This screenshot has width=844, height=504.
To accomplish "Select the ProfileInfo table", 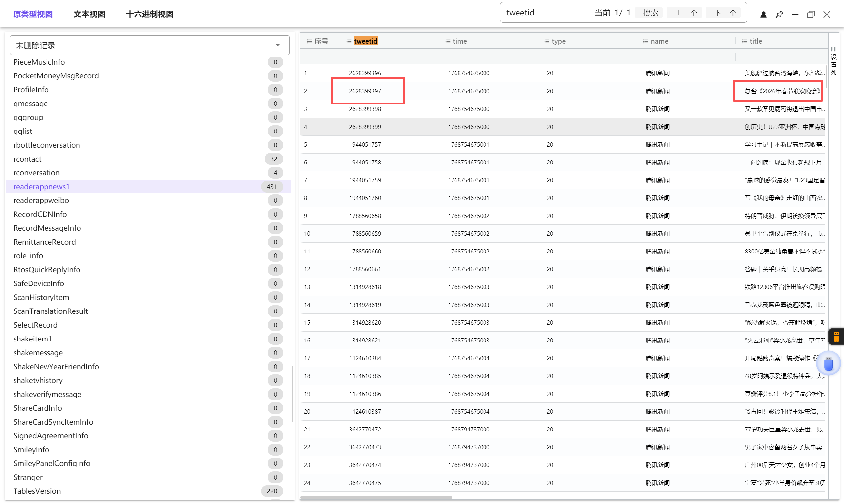I will point(148,90).
